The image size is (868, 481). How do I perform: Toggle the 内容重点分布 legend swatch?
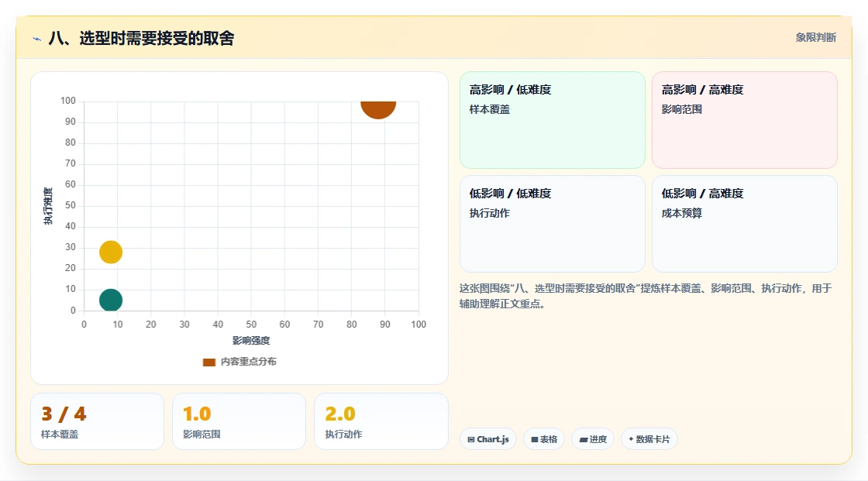tap(208, 362)
